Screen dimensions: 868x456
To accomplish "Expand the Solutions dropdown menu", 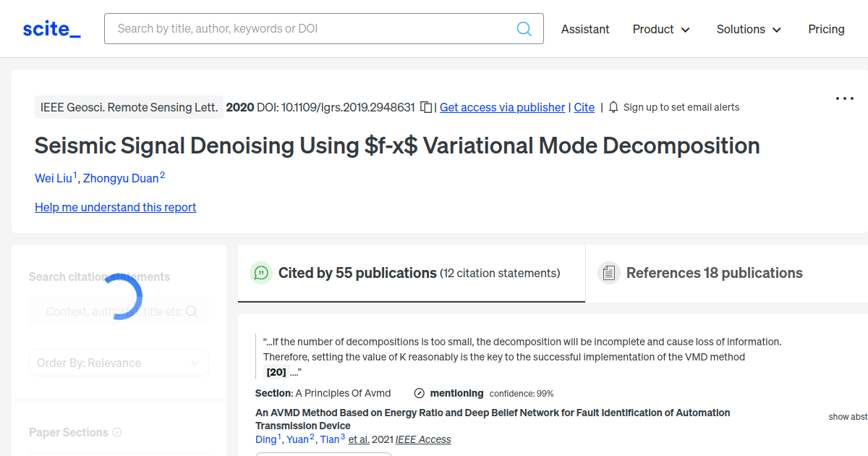I will click(749, 29).
